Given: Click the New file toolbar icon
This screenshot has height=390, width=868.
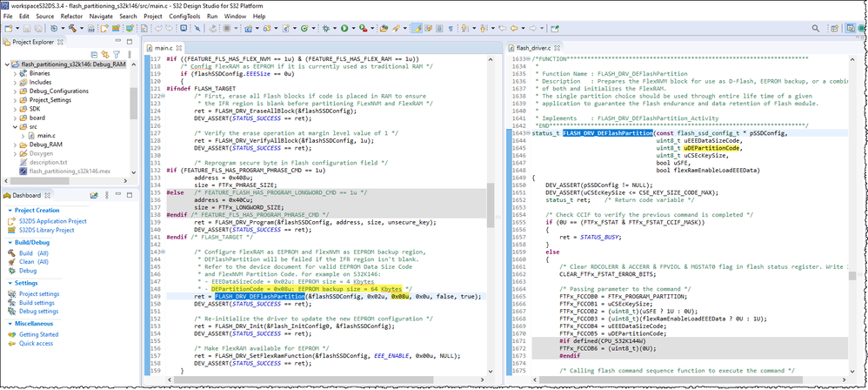Looking at the screenshot, I should click(x=9, y=28).
